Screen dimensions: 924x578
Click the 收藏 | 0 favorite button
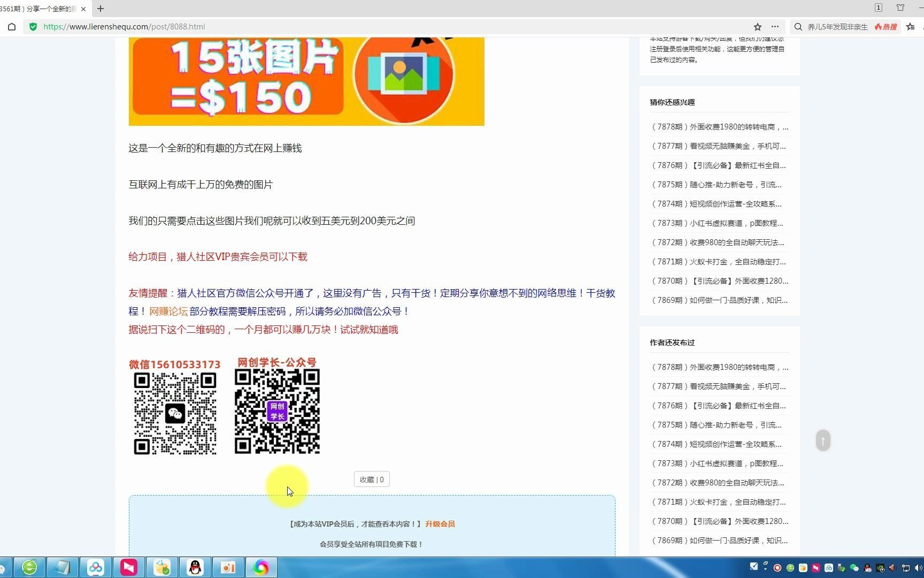coord(372,480)
